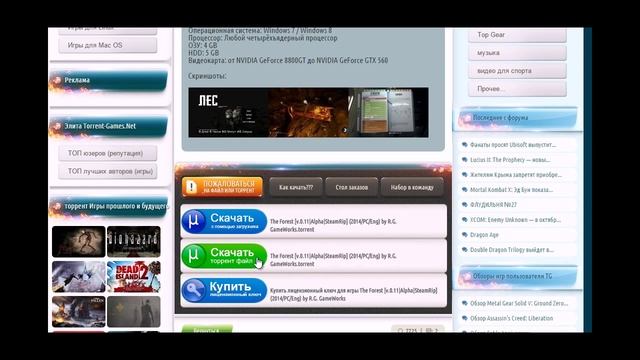Open the dark cave game screenshot
The height and width of the screenshot is (360, 640).
(309, 112)
